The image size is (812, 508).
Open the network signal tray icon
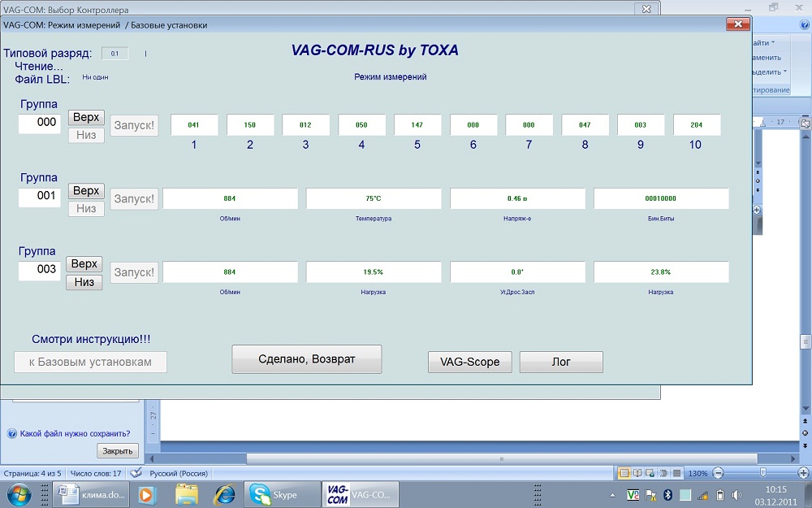click(x=702, y=495)
